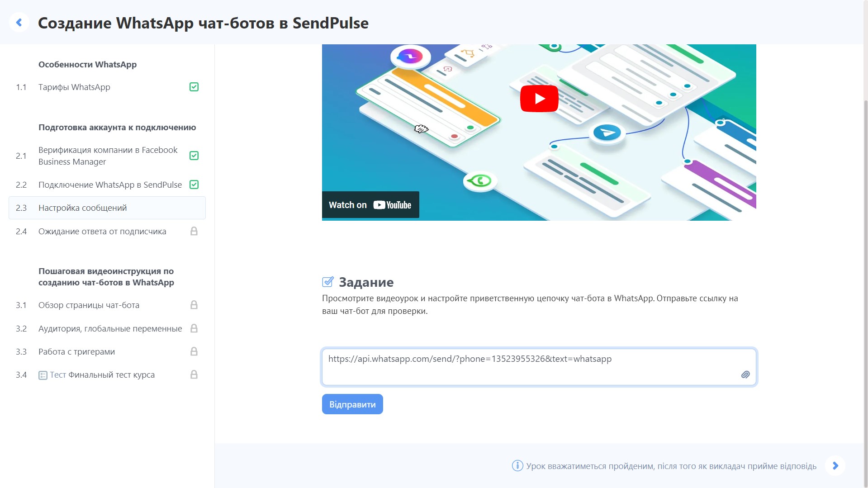Click the Відправити button

(x=352, y=404)
